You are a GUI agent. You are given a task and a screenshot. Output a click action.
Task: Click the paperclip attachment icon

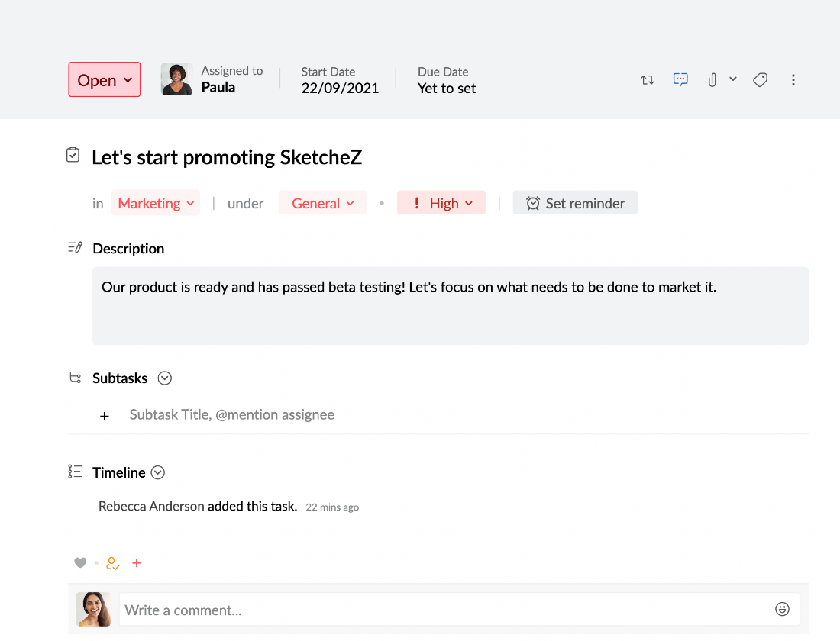712,80
